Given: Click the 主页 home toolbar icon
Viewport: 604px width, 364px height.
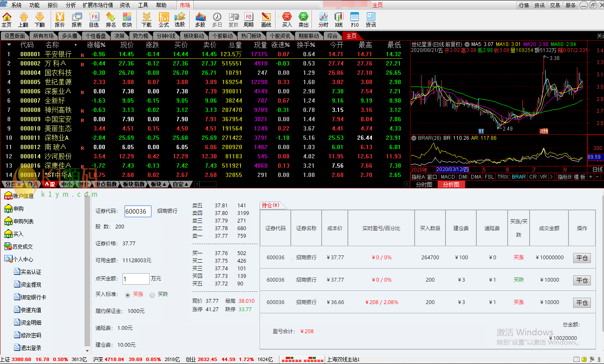Looking at the screenshot, I should [x=7, y=19].
